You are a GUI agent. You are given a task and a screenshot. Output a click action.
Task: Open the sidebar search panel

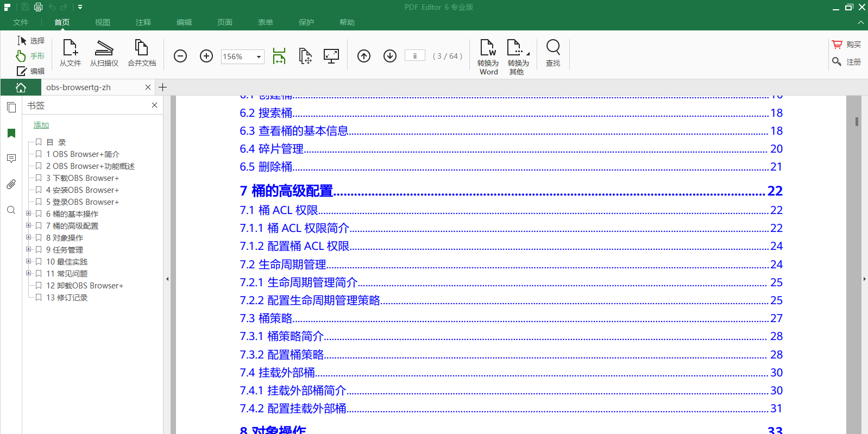(11, 210)
